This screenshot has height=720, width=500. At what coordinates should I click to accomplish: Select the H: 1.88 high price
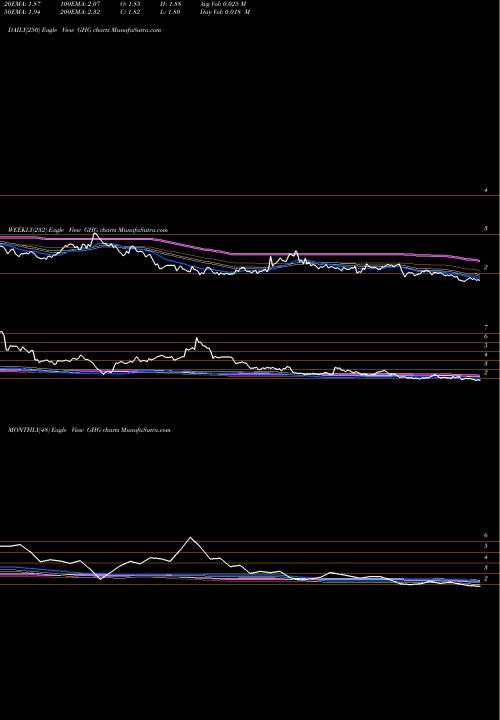(x=170, y=4)
